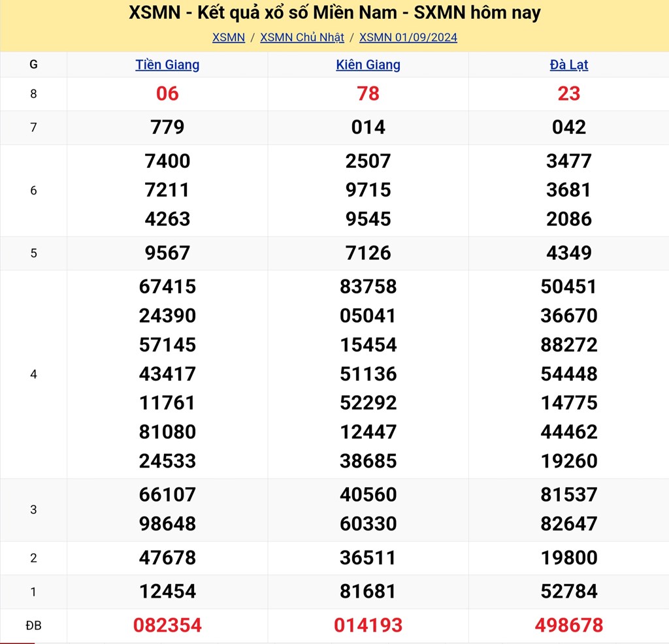669x644 pixels.
Task: Click the red prize-8 number 78
Action: [368, 93]
